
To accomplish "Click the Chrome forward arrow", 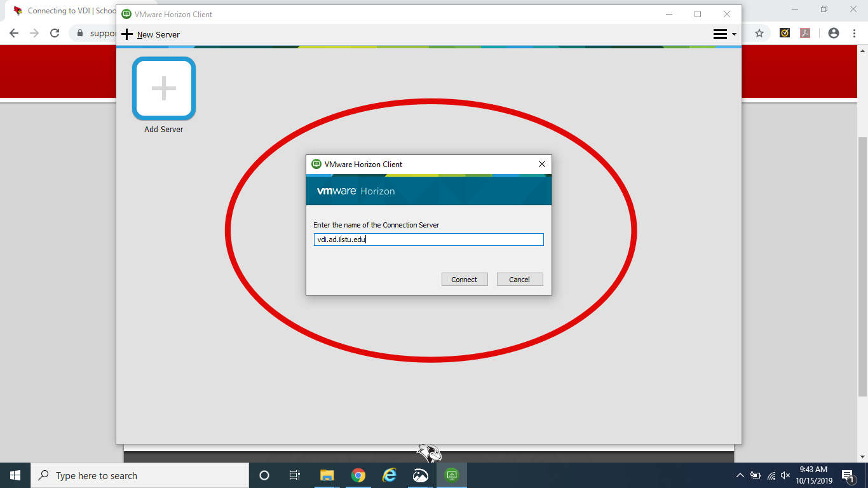I will 34,33.
